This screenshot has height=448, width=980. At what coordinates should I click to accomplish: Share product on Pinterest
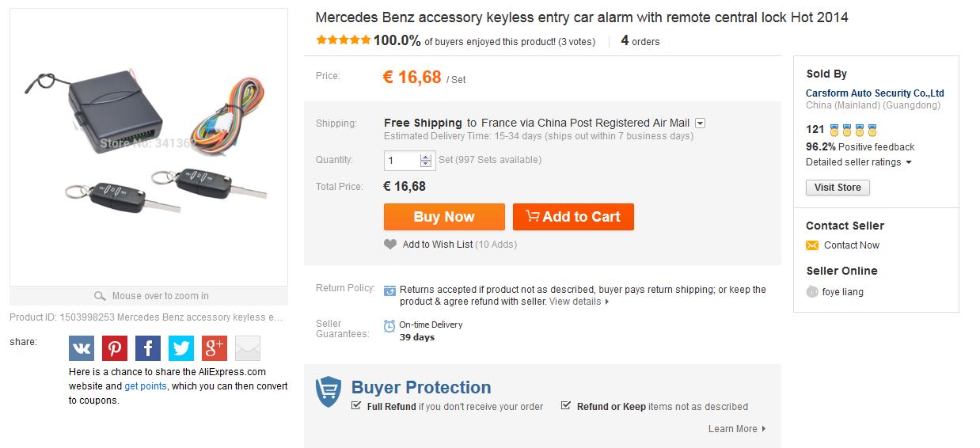(x=115, y=348)
